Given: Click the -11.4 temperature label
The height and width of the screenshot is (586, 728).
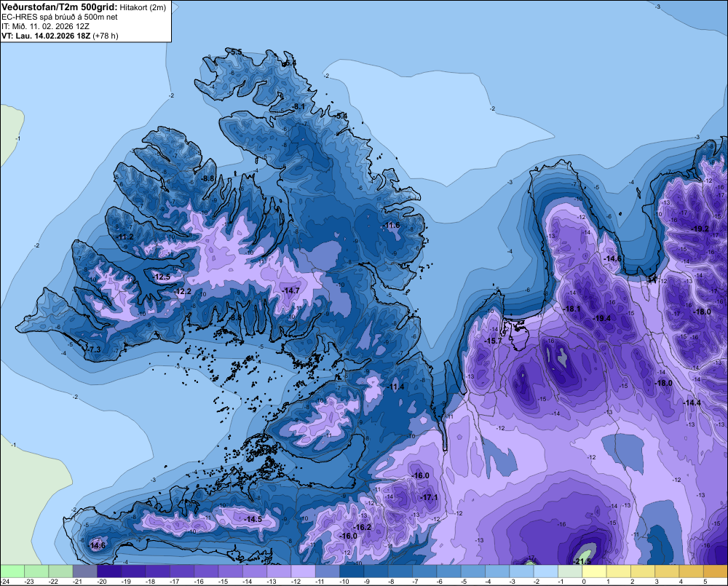Looking at the screenshot, I should [395, 387].
